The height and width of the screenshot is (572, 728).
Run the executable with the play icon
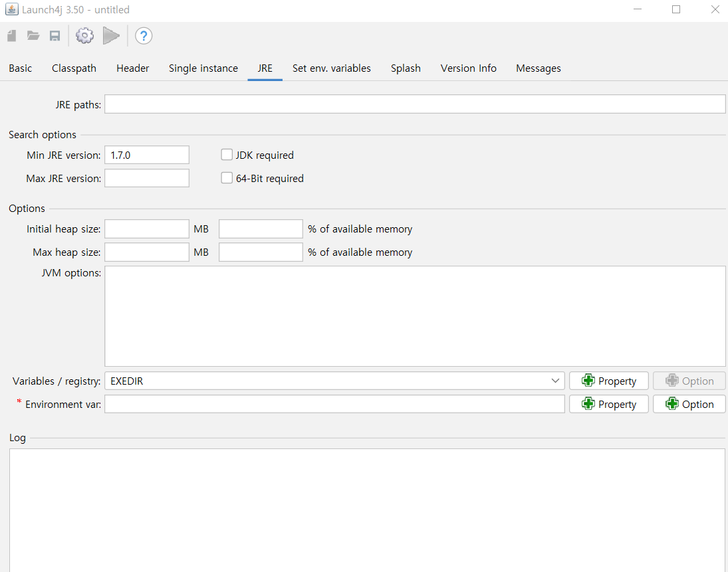[111, 36]
